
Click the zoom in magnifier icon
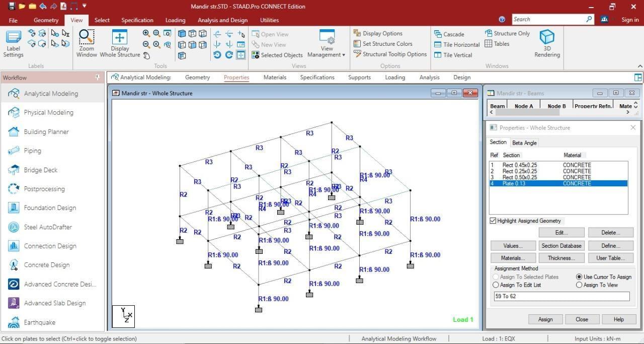(x=146, y=33)
